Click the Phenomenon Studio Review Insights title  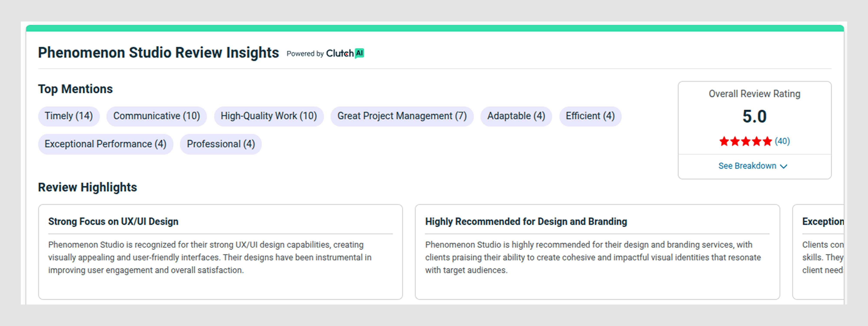point(158,53)
